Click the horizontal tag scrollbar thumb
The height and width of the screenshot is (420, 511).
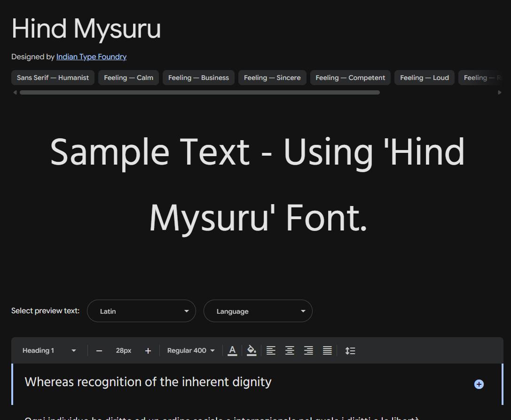pyautogui.click(x=200, y=93)
